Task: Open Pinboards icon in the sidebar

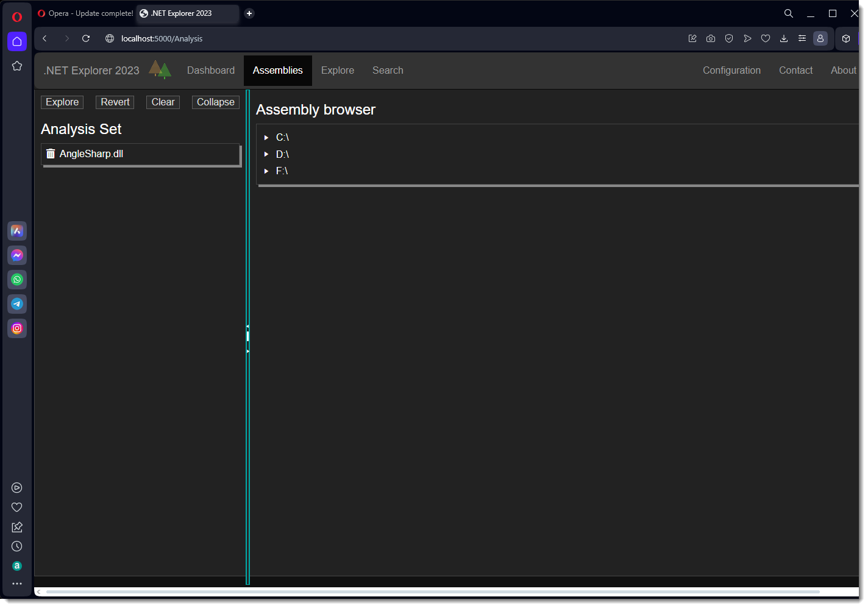Action: 17,527
